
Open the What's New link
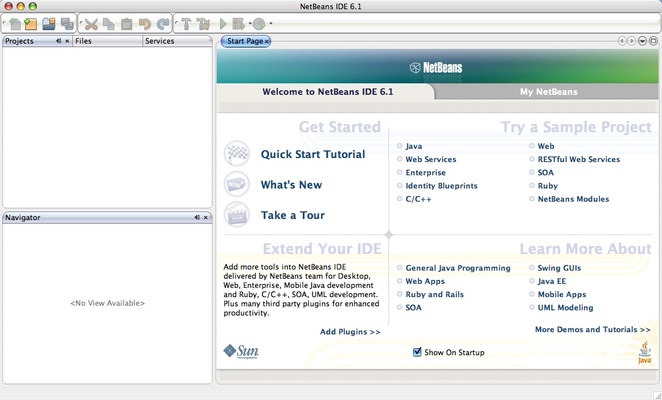click(291, 185)
